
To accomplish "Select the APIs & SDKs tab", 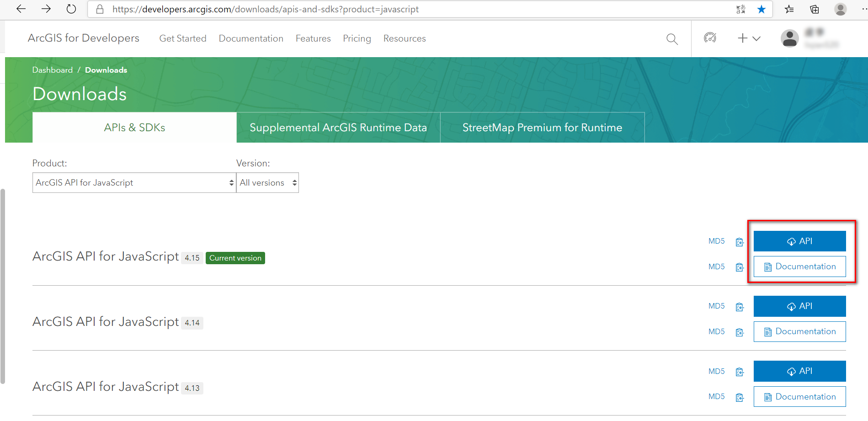I will (134, 128).
